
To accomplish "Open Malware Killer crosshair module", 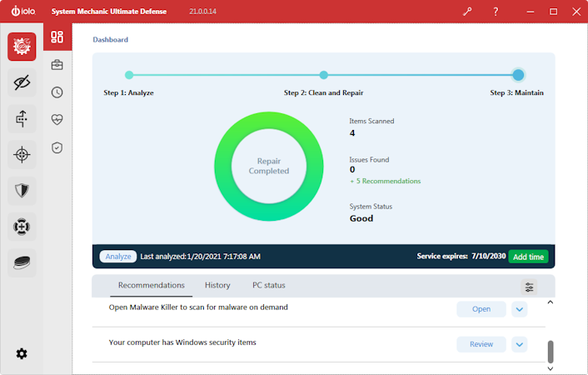I will (x=22, y=155).
